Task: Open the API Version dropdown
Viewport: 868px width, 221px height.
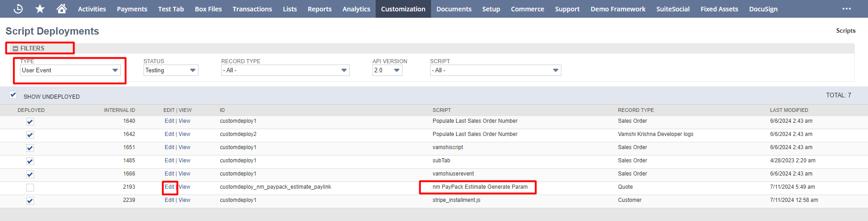Action: pyautogui.click(x=387, y=70)
